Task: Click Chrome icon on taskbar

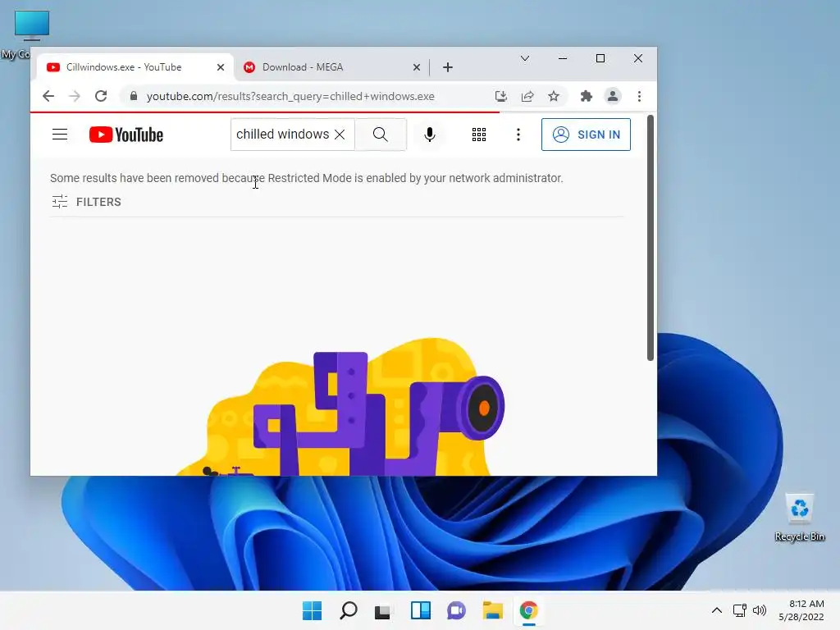Action: [x=529, y=610]
